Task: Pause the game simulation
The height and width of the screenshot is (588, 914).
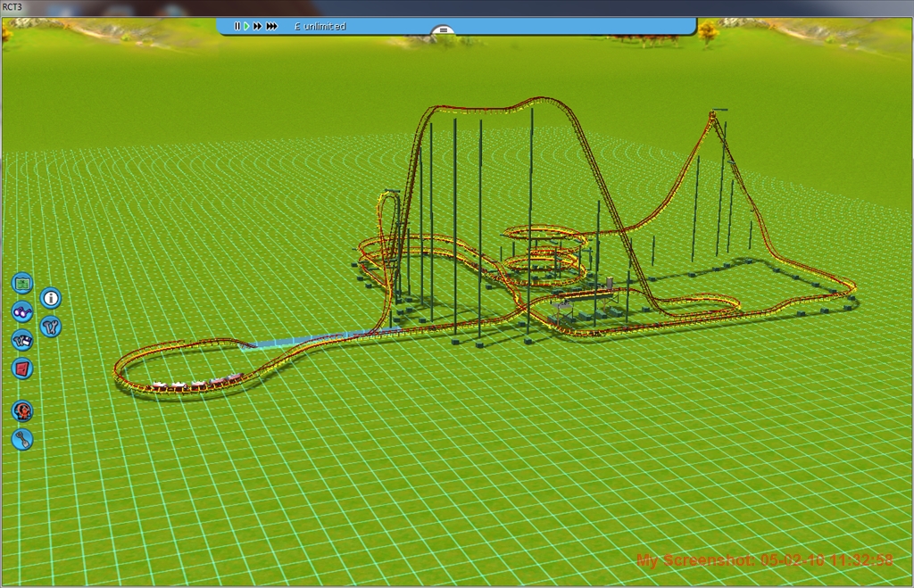Action: click(x=237, y=26)
